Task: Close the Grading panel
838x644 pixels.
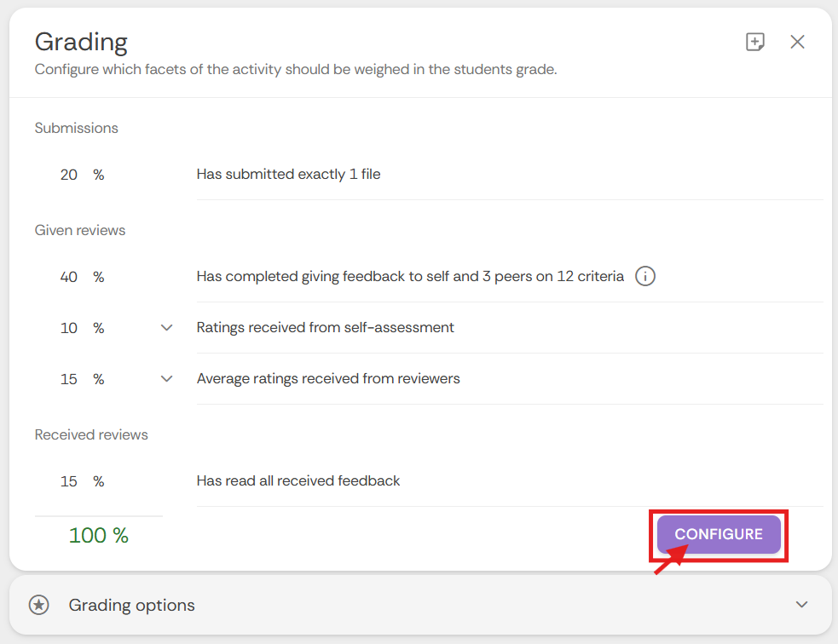Action: (x=797, y=42)
